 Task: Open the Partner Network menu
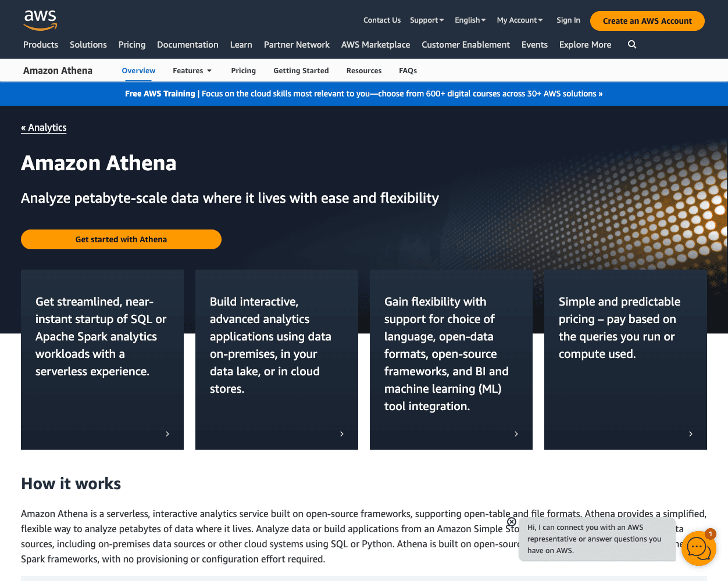pyautogui.click(x=297, y=45)
